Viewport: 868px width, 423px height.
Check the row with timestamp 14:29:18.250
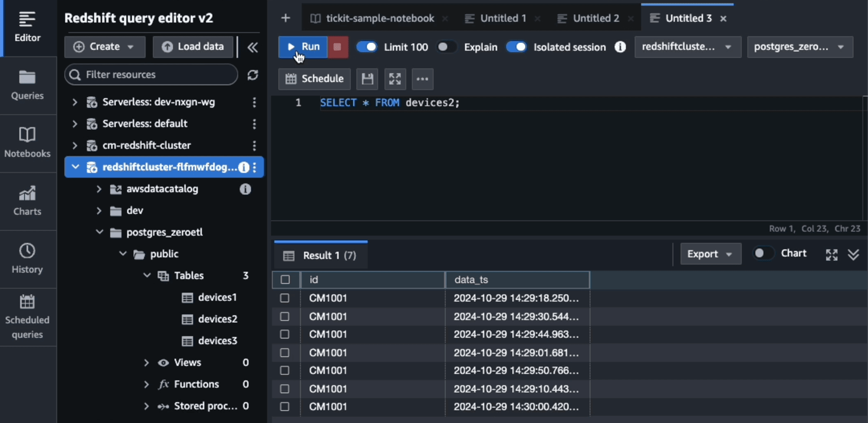point(285,298)
